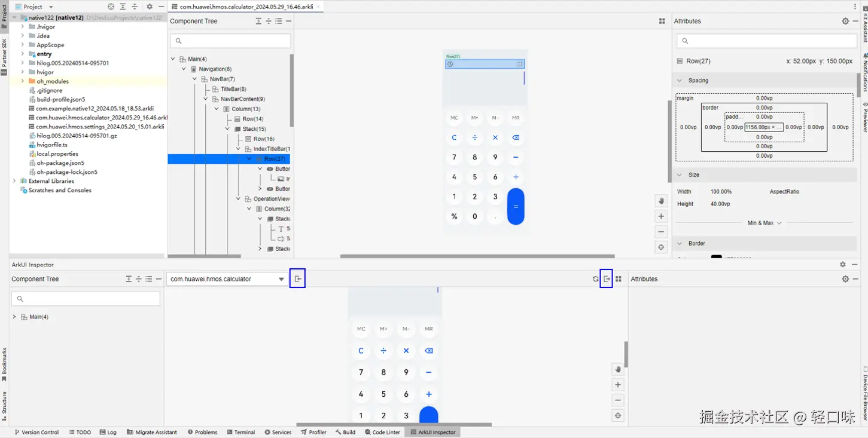Open the Project view dropdown arrow
The height and width of the screenshot is (438, 868).
pos(51,7)
